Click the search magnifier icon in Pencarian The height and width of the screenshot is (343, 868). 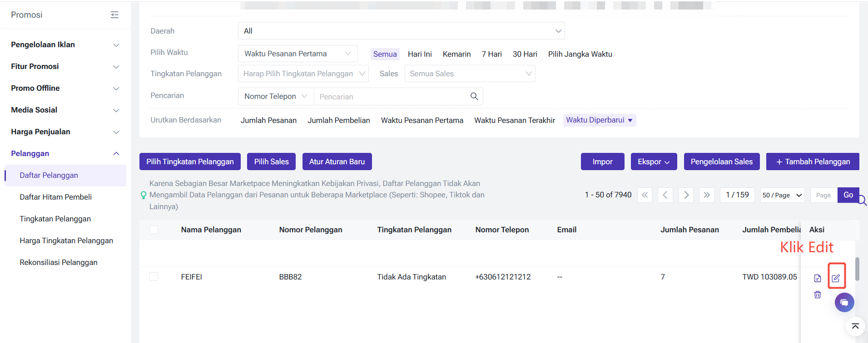point(474,96)
